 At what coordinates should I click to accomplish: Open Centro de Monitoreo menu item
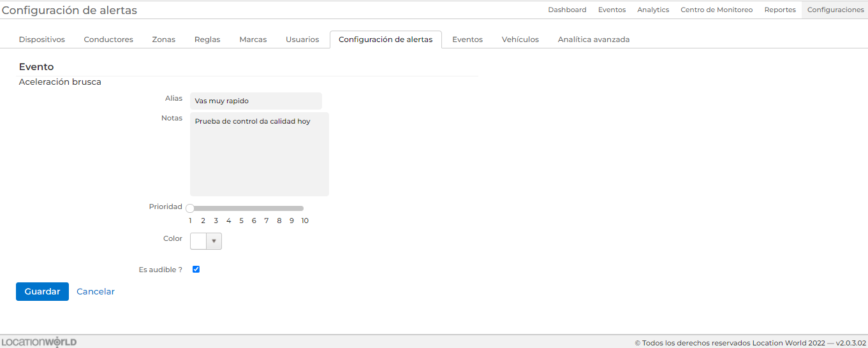tap(716, 10)
